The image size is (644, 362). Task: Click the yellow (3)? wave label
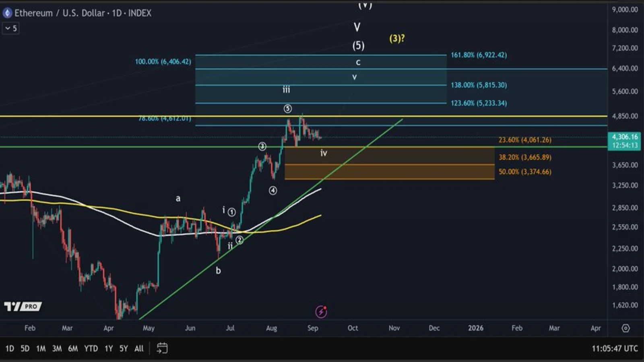397,39
